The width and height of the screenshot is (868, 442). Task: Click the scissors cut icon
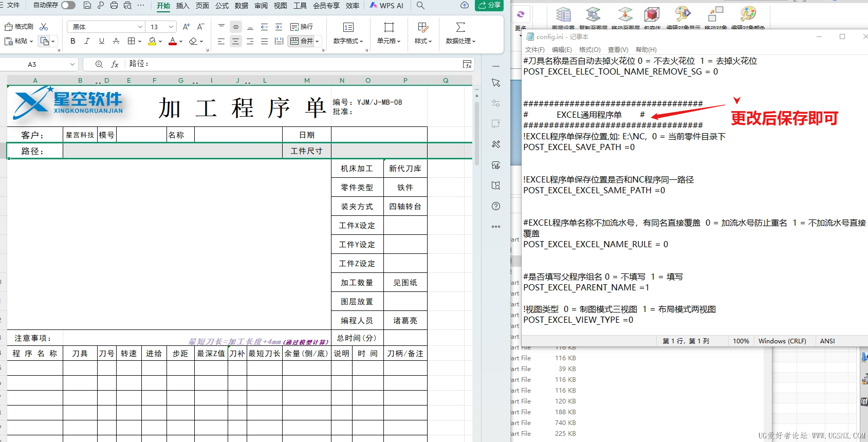pyautogui.click(x=44, y=27)
